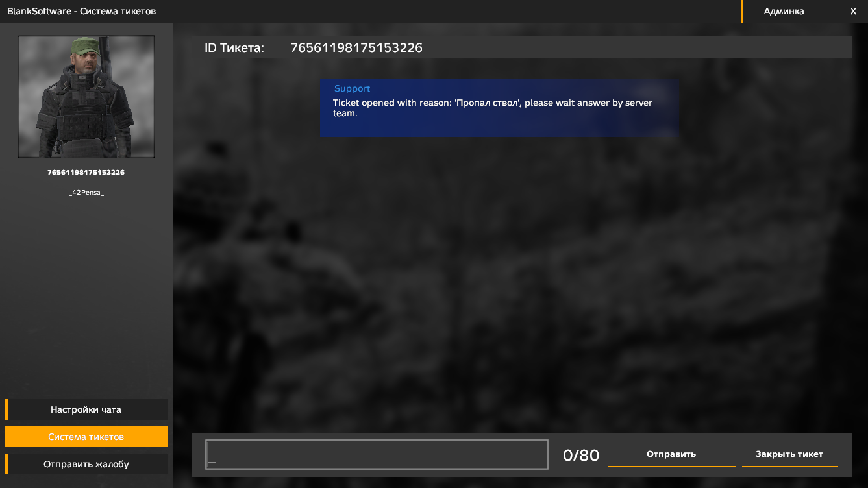This screenshot has height=488, width=868.
Task: Open Настройки чата menu item
Action: point(86,409)
